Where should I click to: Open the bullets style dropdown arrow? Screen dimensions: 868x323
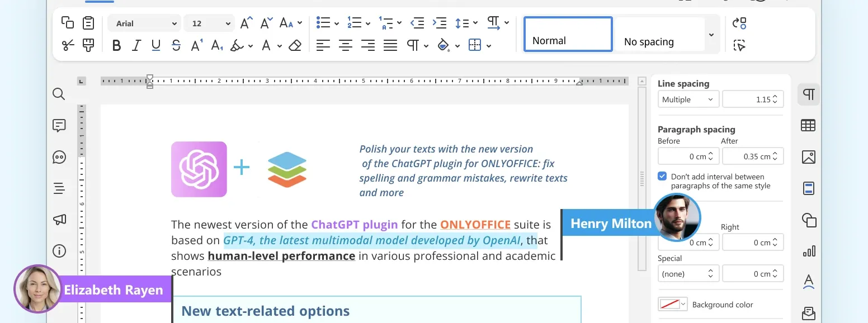tap(336, 23)
